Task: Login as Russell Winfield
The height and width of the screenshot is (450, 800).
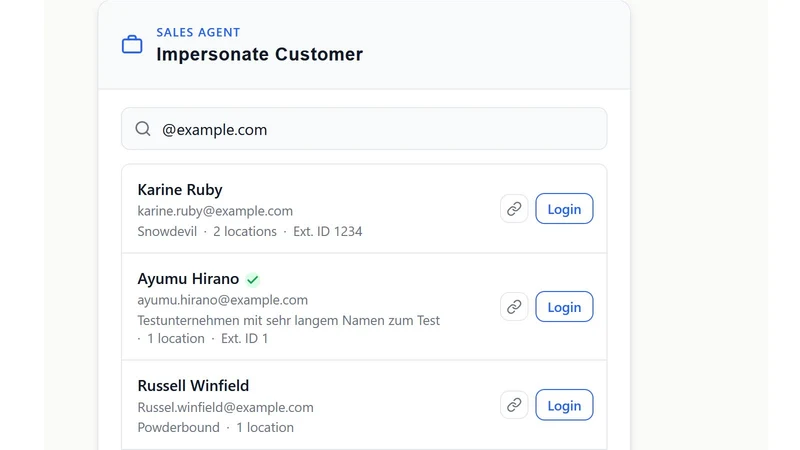Action: tap(564, 405)
